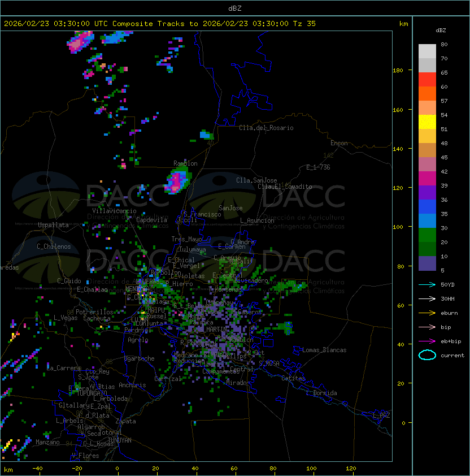Pick the dark orange 60 dBZ swatch
470x476 pixels.
point(427,93)
